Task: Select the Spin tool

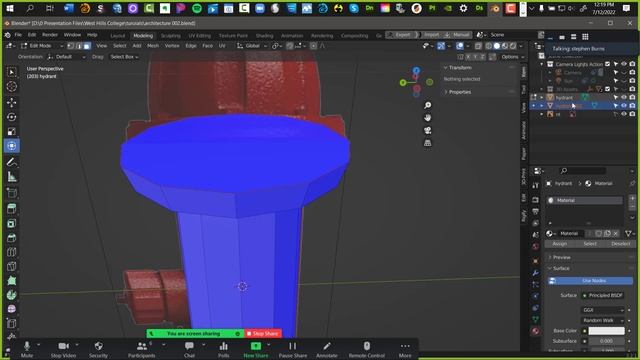Action: (x=12, y=295)
